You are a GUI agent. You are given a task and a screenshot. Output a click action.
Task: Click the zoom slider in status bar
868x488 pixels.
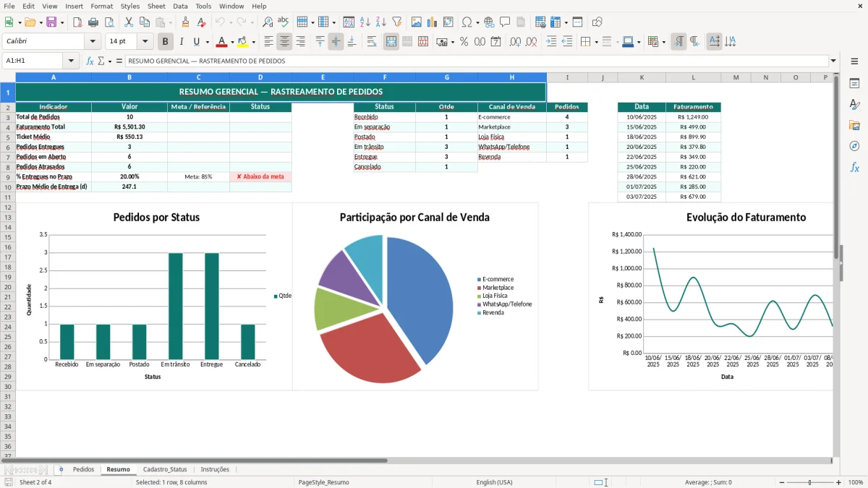[x=809, y=482]
